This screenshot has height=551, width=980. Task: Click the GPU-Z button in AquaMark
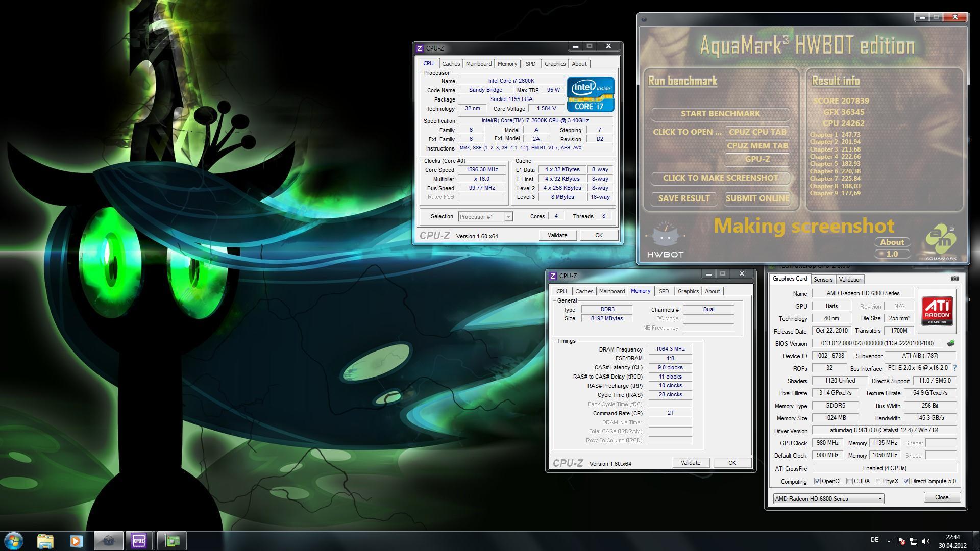pos(757,159)
